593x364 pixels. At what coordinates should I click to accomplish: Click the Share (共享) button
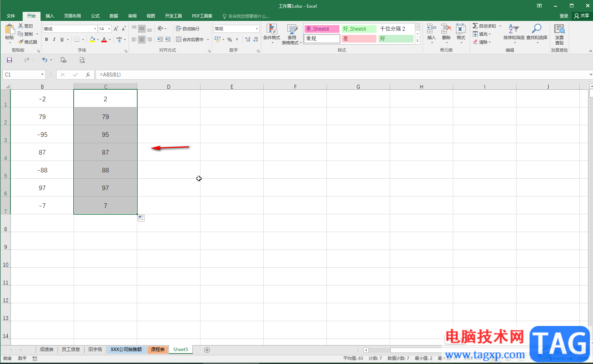[581, 16]
